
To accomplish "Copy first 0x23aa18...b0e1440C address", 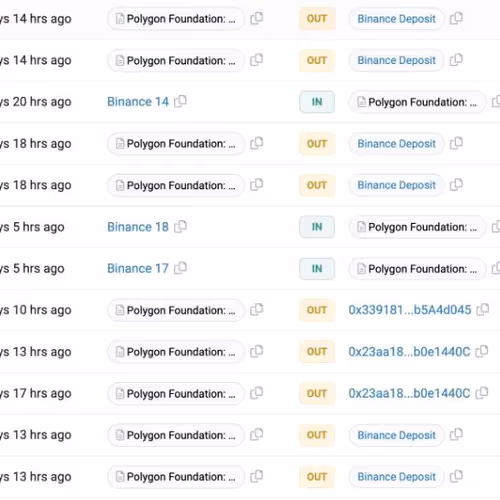I will point(482,351).
